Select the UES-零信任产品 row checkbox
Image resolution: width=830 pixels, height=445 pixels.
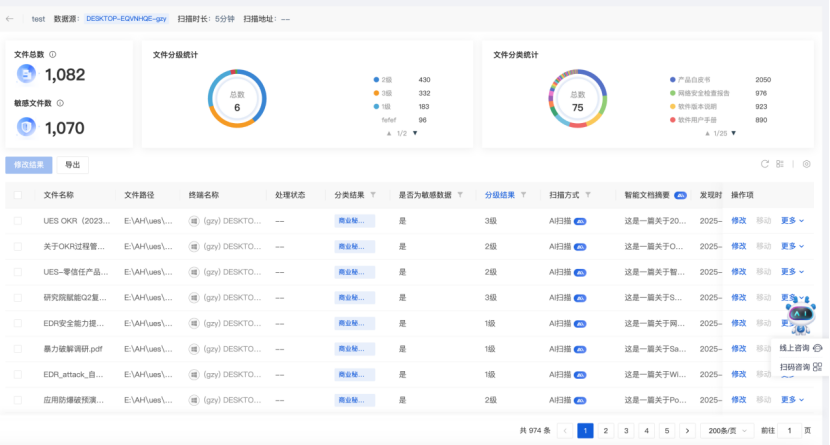[18, 272]
